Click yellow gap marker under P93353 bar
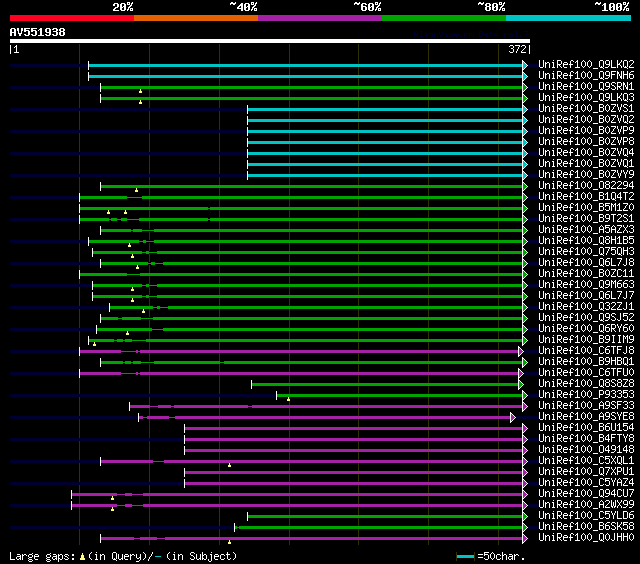Image resolution: width=640 pixels, height=564 pixels. pos(289,400)
